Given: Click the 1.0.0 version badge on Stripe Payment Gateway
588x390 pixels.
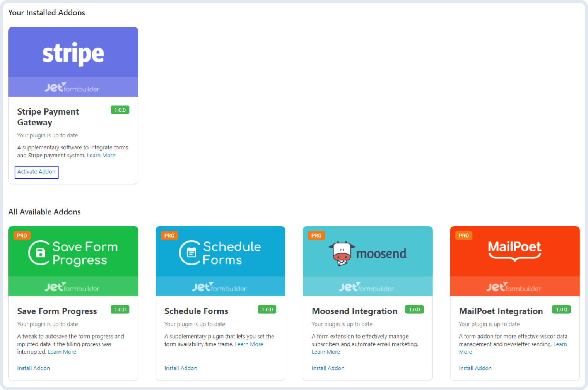Looking at the screenshot, I should coord(120,110).
